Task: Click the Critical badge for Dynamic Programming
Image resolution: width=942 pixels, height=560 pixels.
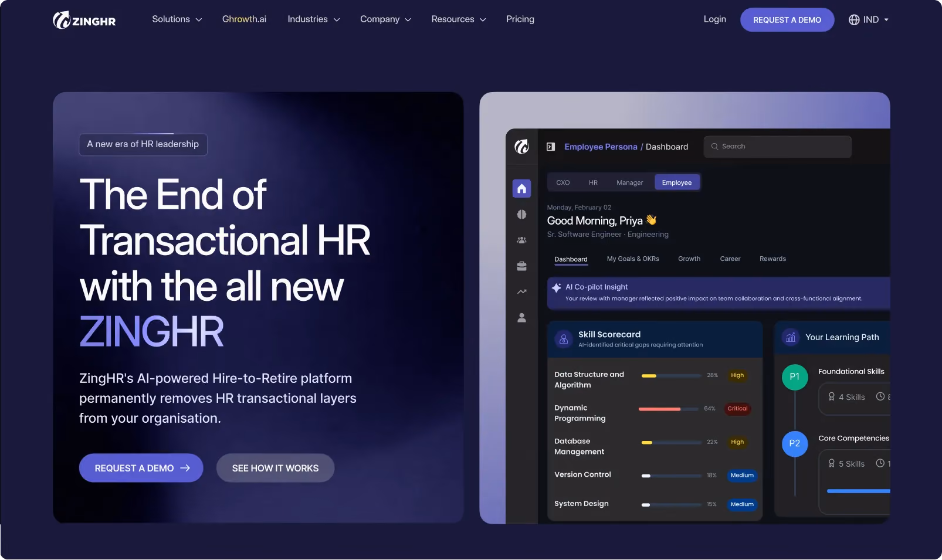Action: coord(738,409)
